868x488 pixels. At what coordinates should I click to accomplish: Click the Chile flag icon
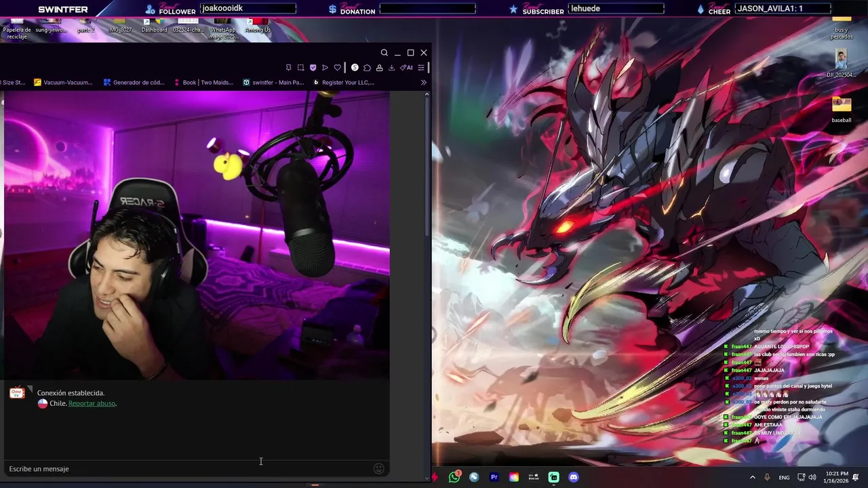point(43,403)
